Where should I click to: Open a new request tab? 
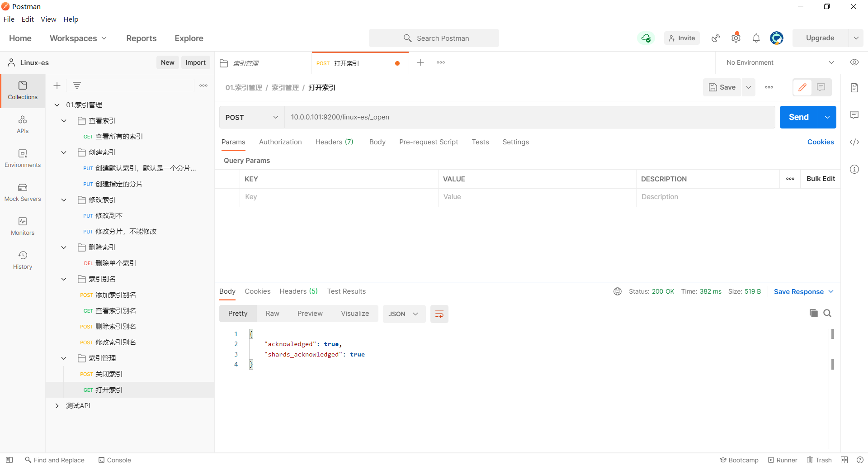420,62
